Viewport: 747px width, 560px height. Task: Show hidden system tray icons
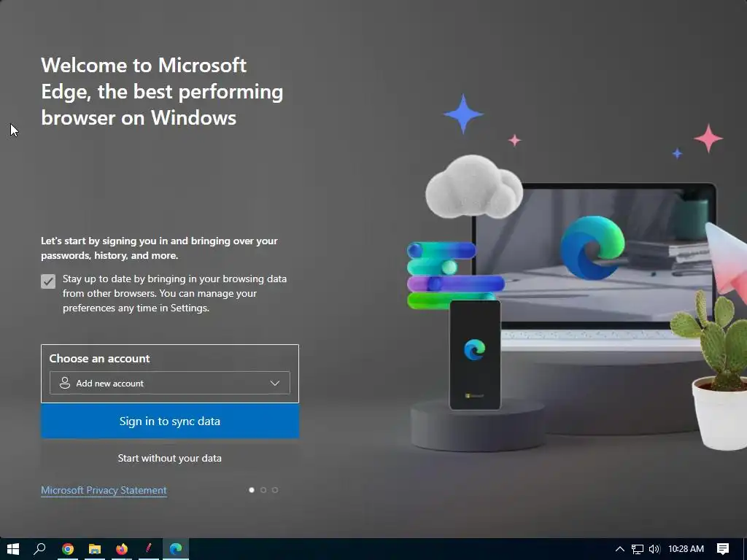coord(620,549)
